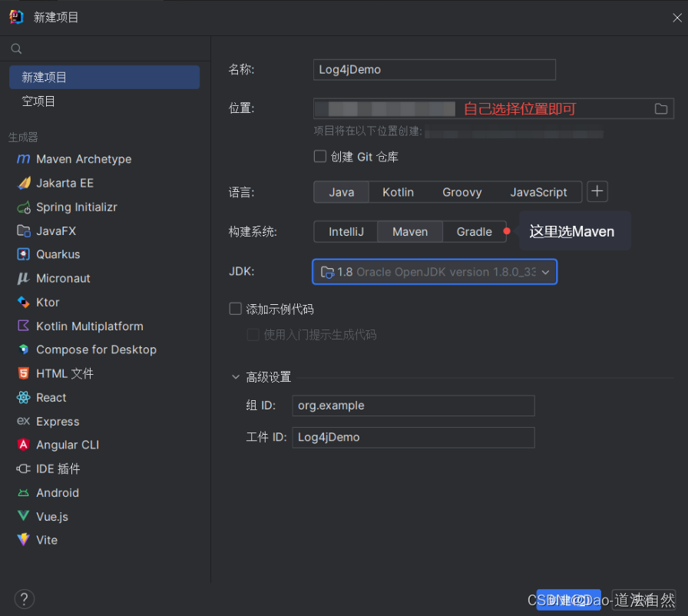Screen dimensions: 688x616
Task: Open the help question mark button
Action: (24, 598)
